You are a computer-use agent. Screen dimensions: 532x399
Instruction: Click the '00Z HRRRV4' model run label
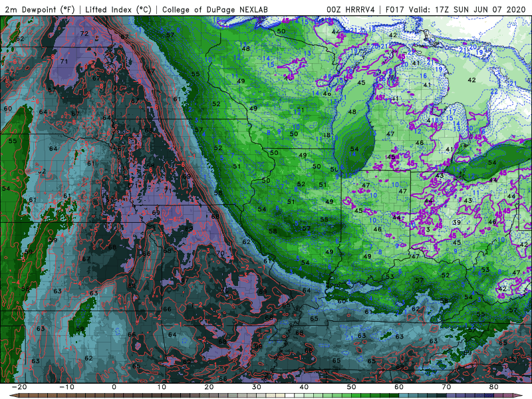350,9
